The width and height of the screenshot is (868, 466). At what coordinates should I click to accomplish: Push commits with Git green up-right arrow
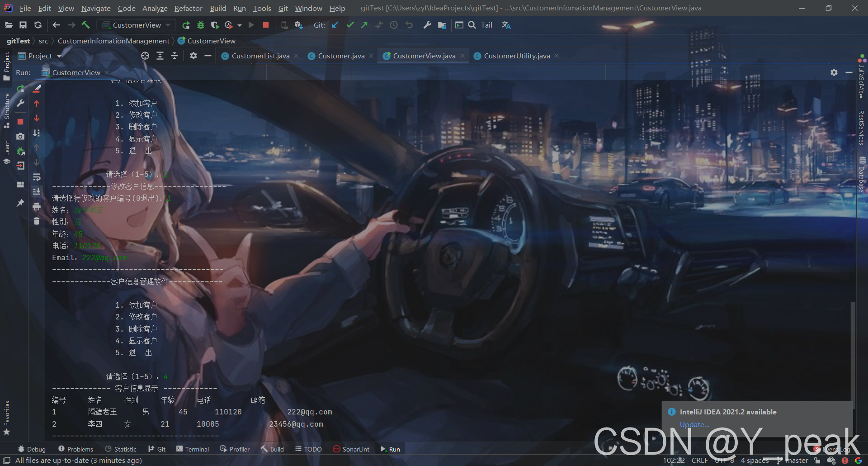[x=364, y=25]
